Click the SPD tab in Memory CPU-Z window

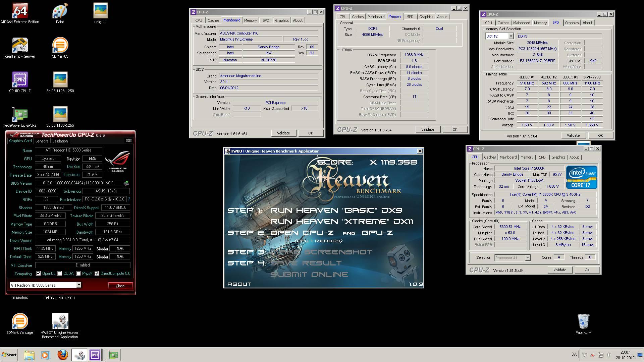tap(410, 17)
